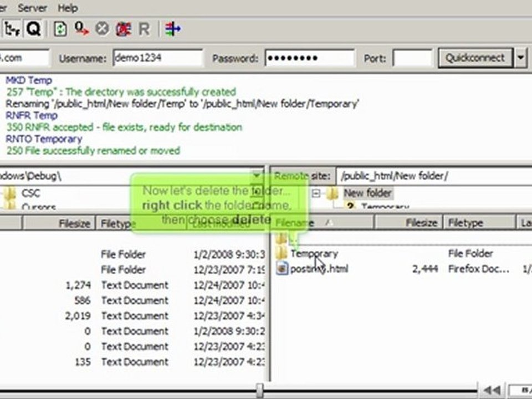This screenshot has width=532, height=399.
Task: Open the Quickconnect history dropdown arrow
Action: (520, 58)
